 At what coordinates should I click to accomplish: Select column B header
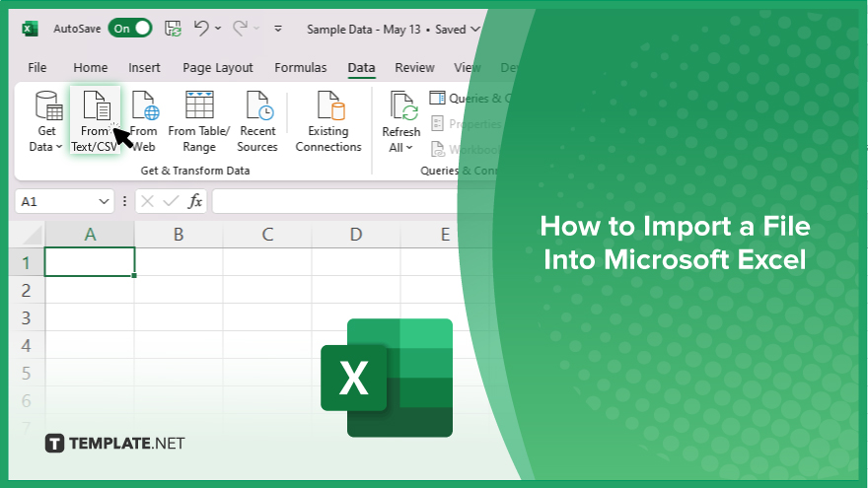click(179, 235)
